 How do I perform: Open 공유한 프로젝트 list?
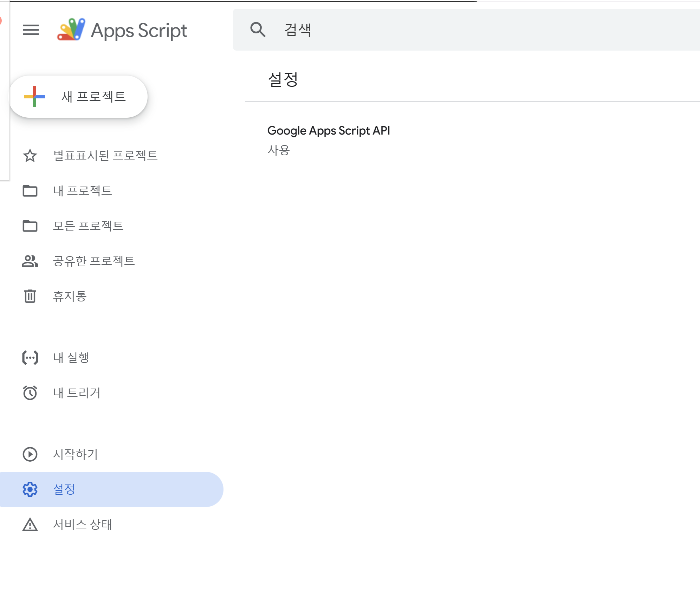[94, 261]
